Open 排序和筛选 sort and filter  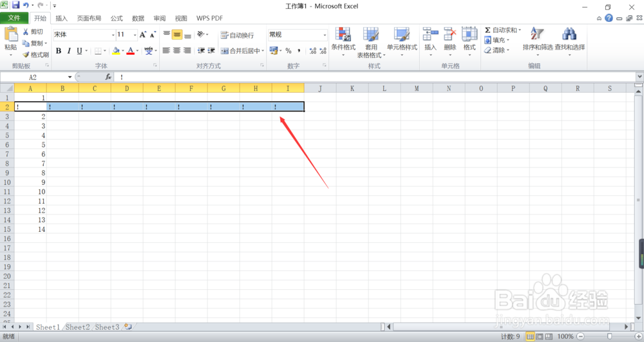click(538, 41)
